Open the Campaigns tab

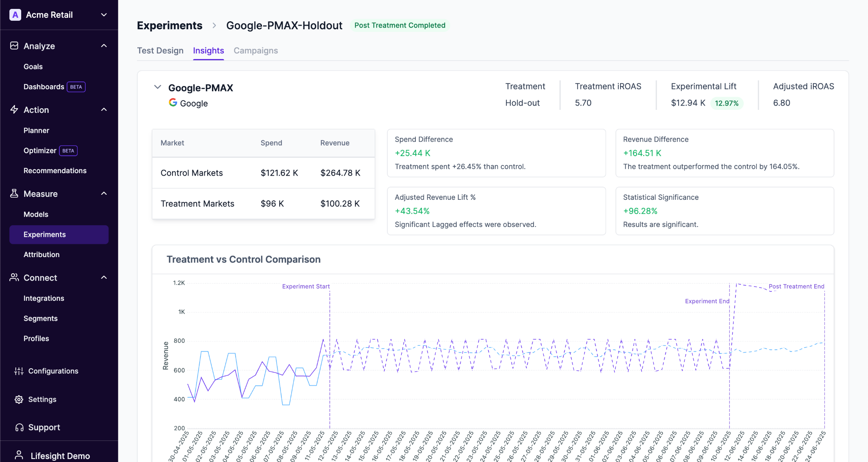pyautogui.click(x=255, y=50)
